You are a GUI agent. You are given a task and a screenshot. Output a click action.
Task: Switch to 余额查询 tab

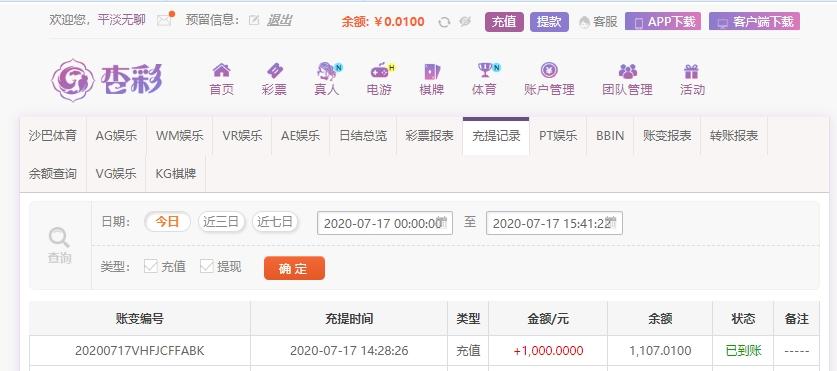[53, 173]
